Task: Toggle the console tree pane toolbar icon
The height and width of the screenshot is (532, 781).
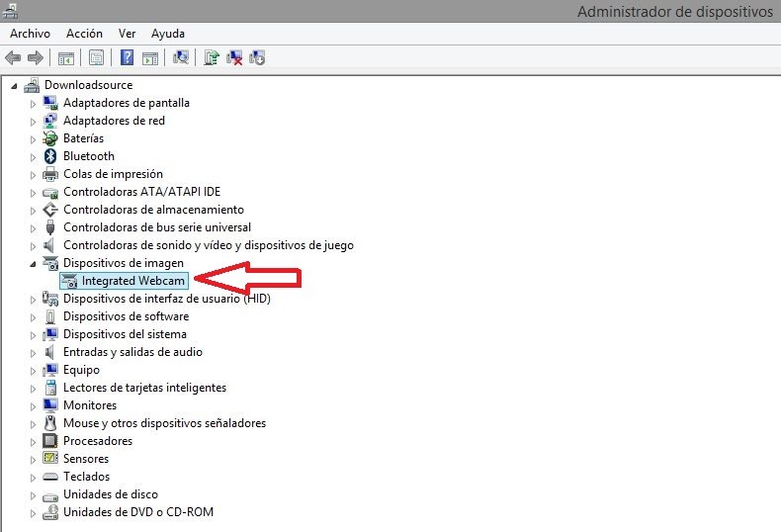Action: (x=66, y=57)
